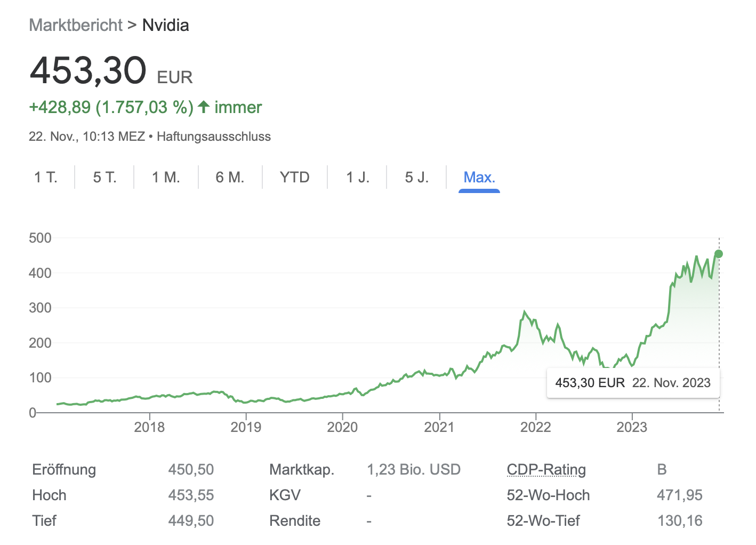Click the 2020 label on the x-axis
This screenshot has width=756, height=545.
(x=342, y=427)
